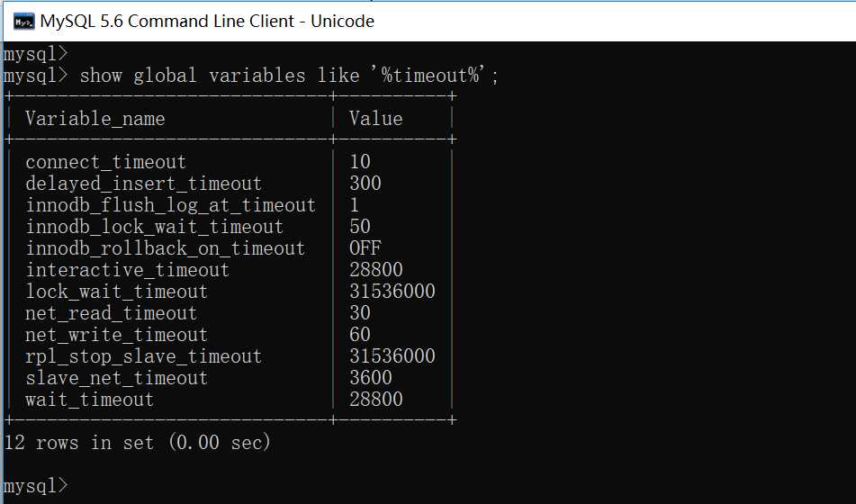Click the empty mysql> prompt at bottom

(35, 485)
